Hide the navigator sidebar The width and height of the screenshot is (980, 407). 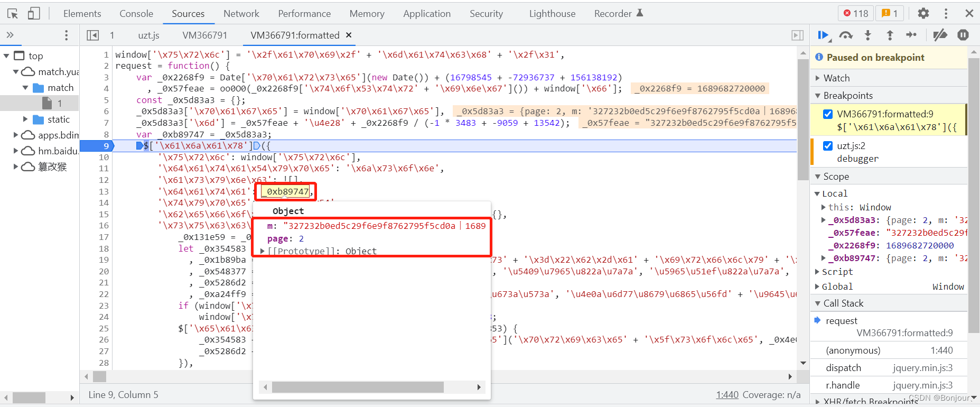(93, 35)
